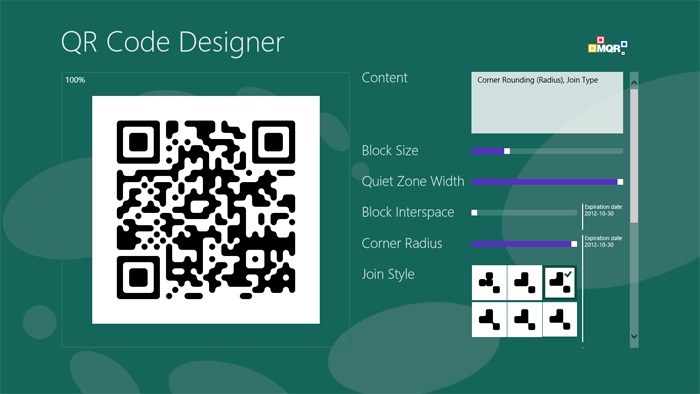Click the scrollbar down arrow
This screenshot has width=700, height=394.
pyautogui.click(x=634, y=336)
